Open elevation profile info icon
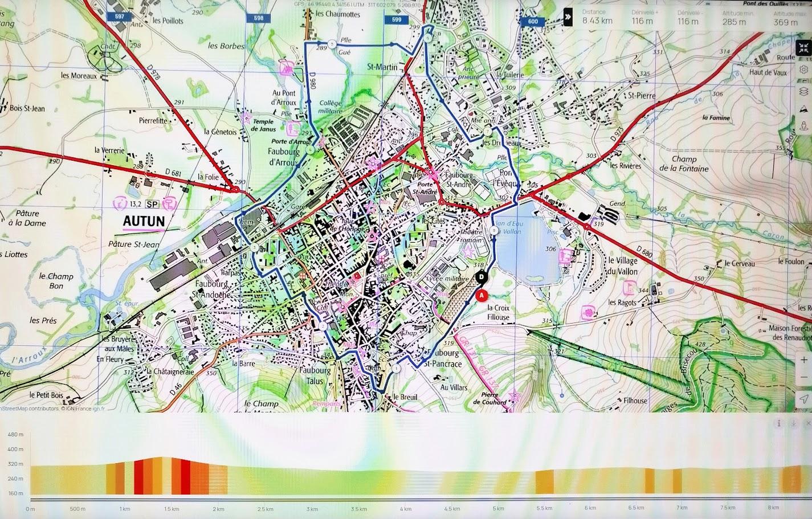The height and width of the screenshot is (519, 812). click(x=778, y=423)
